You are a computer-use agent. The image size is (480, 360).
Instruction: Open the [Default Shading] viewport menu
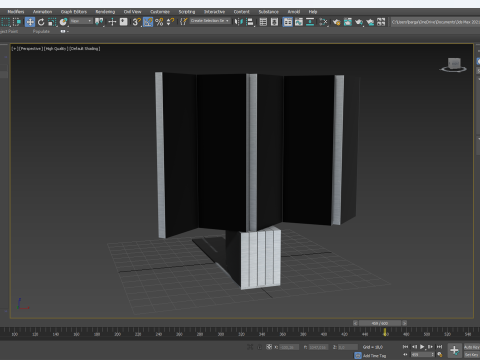coord(85,49)
